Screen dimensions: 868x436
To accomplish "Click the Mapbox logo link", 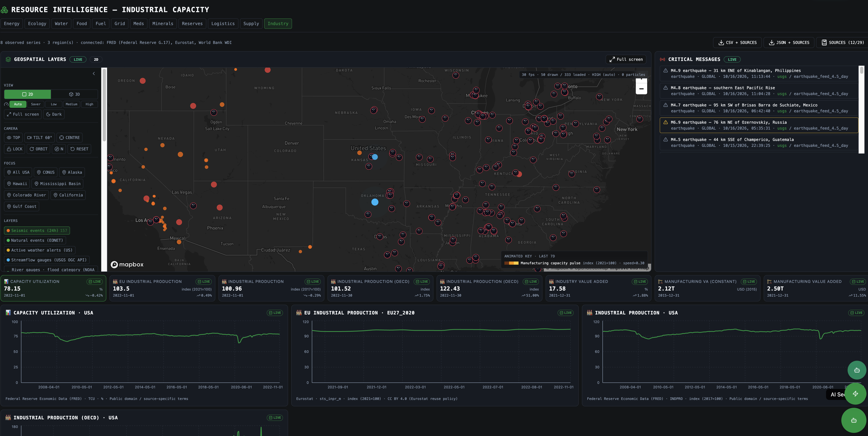I will tap(127, 264).
